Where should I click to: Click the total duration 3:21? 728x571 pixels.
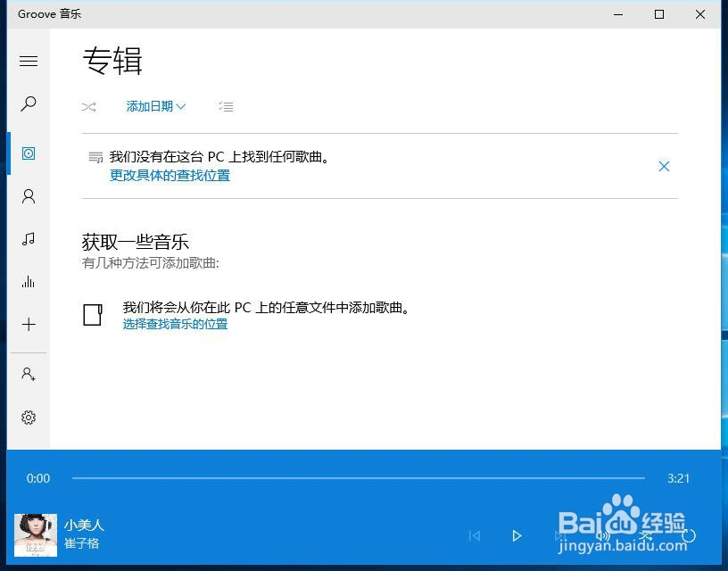pyautogui.click(x=678, y=478)
